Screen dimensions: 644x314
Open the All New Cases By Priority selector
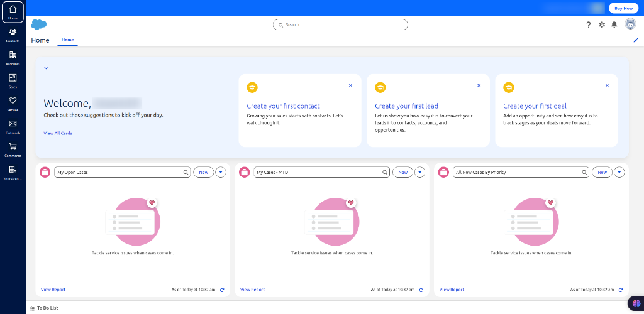tap(521, 173)
